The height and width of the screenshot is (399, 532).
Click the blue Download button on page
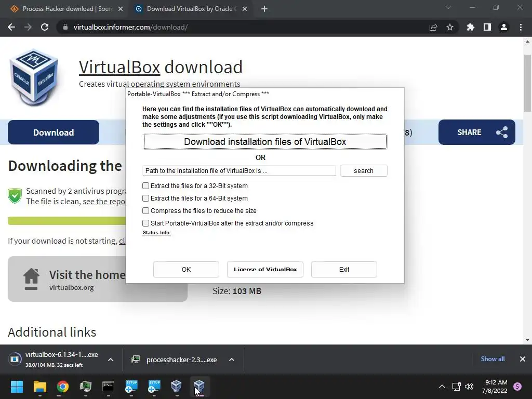point(54,132)
